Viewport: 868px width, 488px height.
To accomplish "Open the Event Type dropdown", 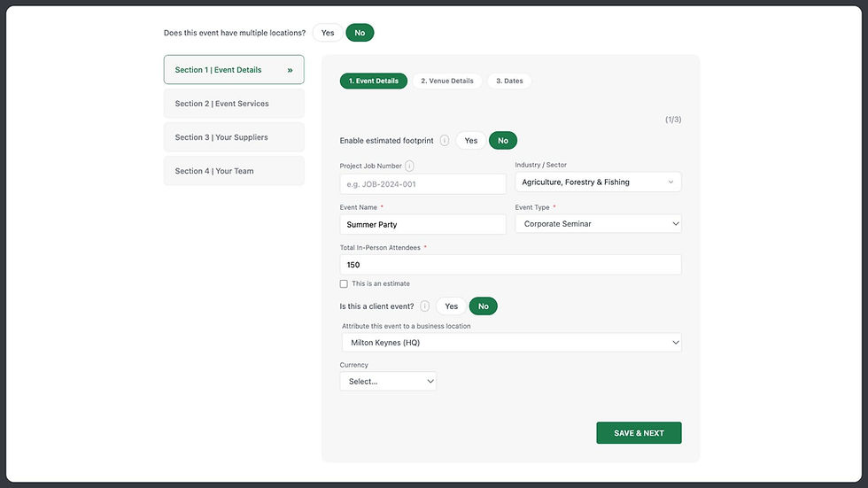I will point(598,224).
